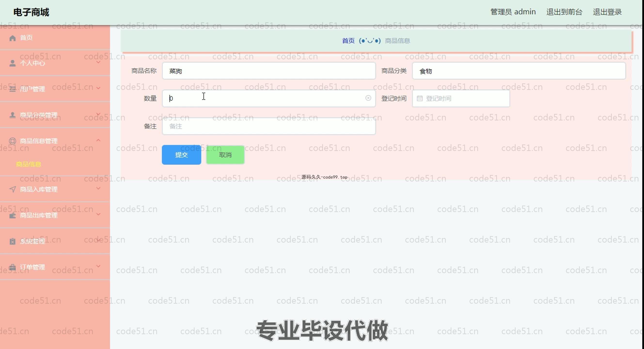Expand the 个人中心 chevron
This screenshot has width=644, height=349.
click(x=99, y=62)
